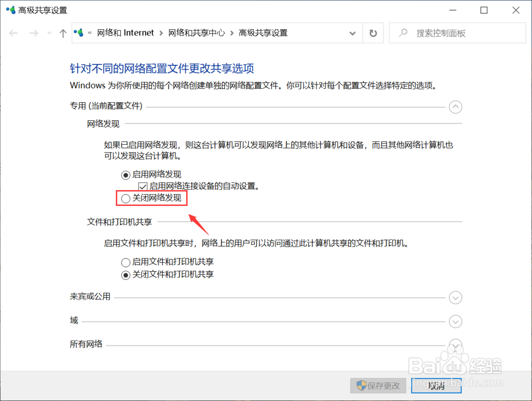Expand the 所有网络 section
This screenshot has height=401, width=532.
tap(455, 345)
